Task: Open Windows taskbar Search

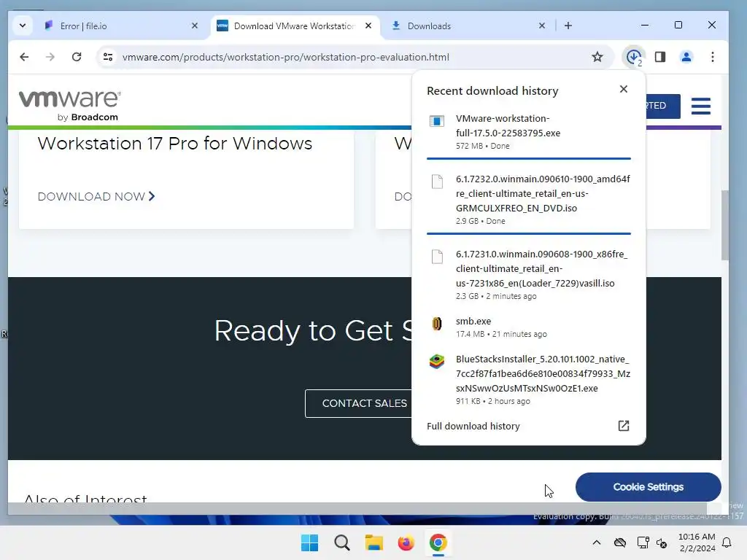Action: pos(341,542)
